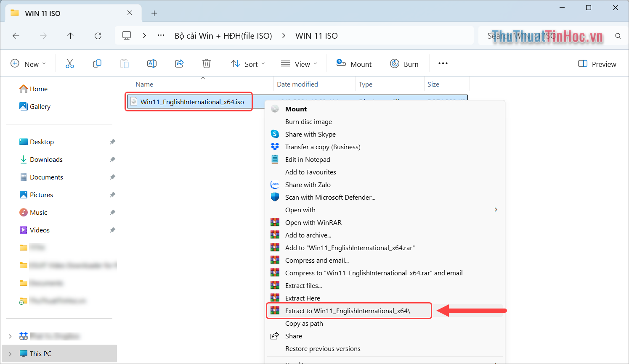Open Home in navigation pane
629x364 pixels.
pyautogui.click(x=34, y=89)
